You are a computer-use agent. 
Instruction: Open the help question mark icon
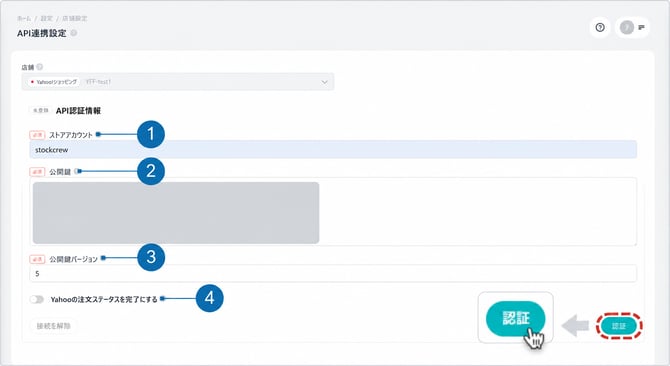coord(600,27)
